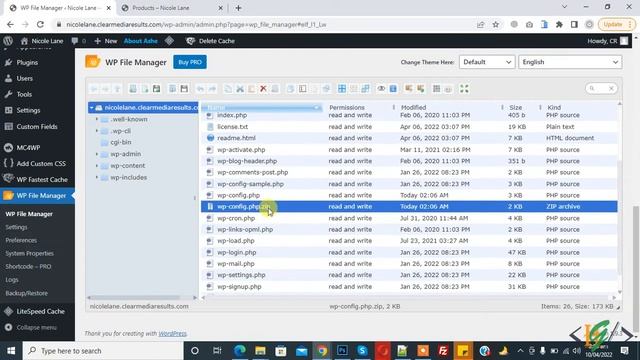Click the Chrome Update button

(616, 24)
